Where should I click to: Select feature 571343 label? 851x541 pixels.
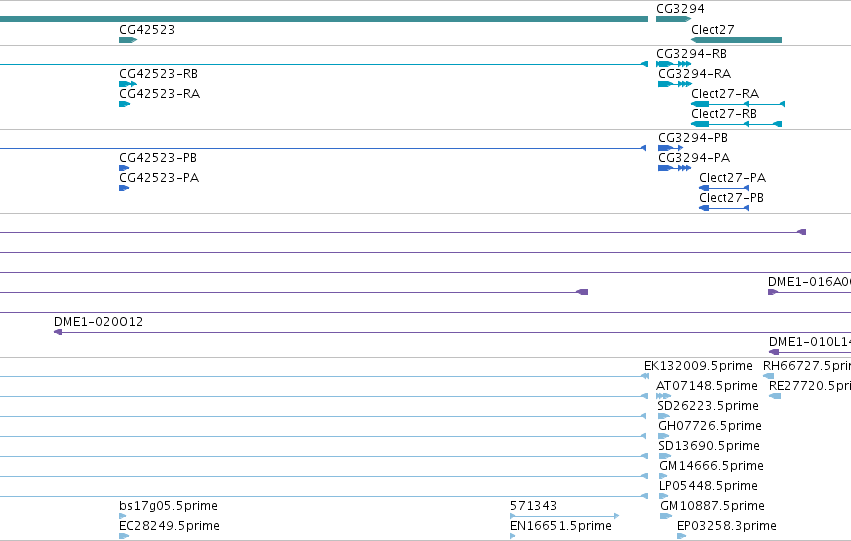tap(534, 505)
